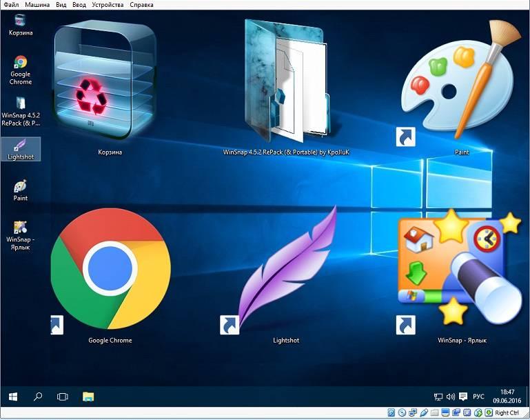This screenshot has height=420, width=530.
Task: Click the large glass Корзина recycle bin
Action: tap(105, 79)
